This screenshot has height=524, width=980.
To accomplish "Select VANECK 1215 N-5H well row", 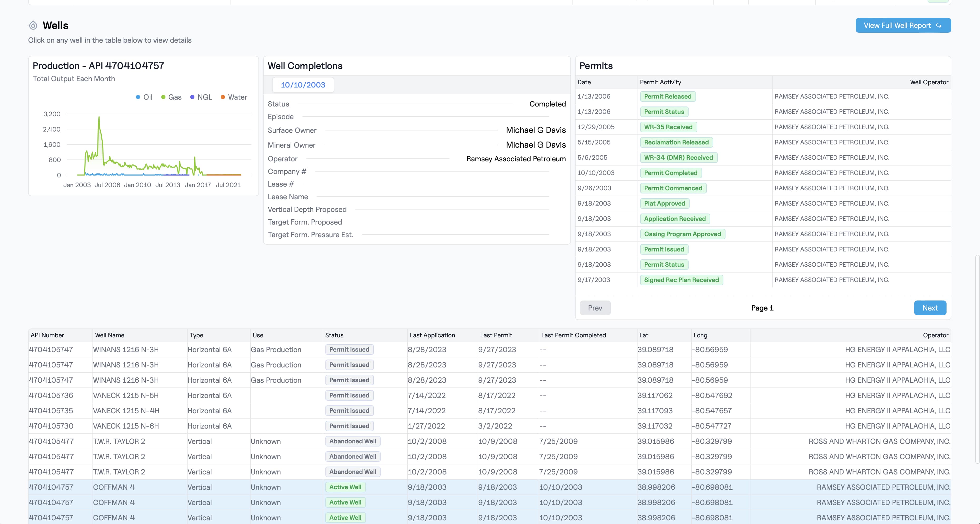I will [126, 395].
